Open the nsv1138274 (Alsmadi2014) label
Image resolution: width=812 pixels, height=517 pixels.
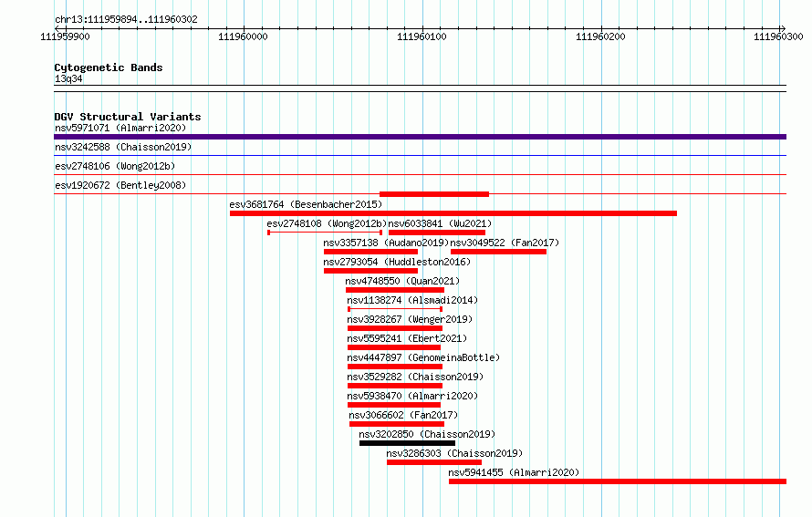coord(412,300)
